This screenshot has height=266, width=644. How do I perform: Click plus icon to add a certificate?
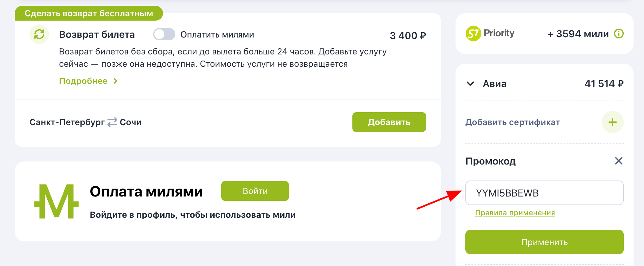pos(612,122)
